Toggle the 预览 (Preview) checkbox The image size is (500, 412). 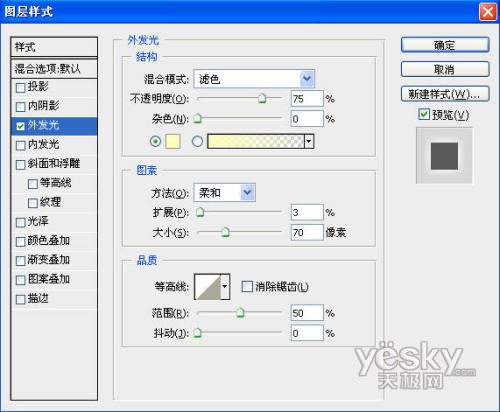click(424, 114)
